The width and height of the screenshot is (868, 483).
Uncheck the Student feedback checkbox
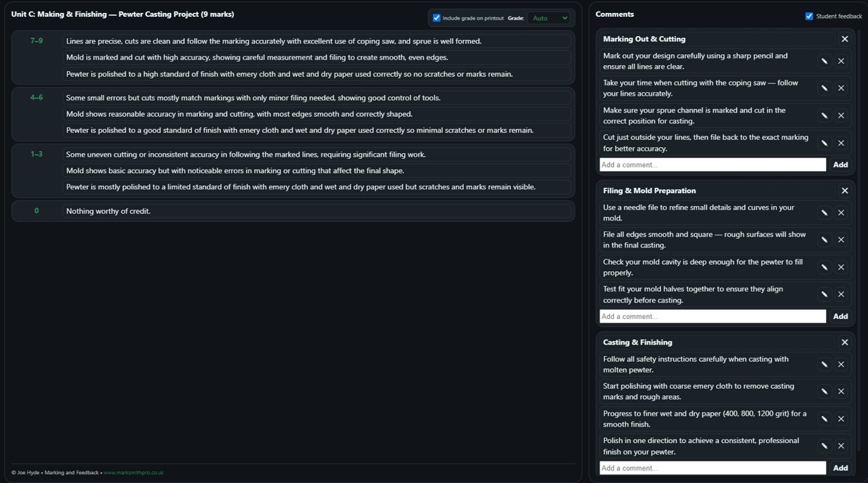tap(809, 16)
